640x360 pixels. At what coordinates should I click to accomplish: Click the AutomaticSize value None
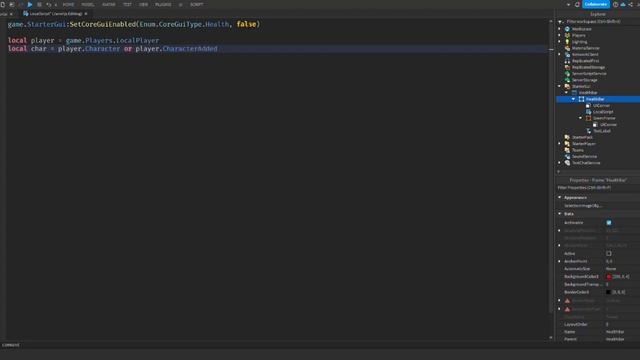611,269
